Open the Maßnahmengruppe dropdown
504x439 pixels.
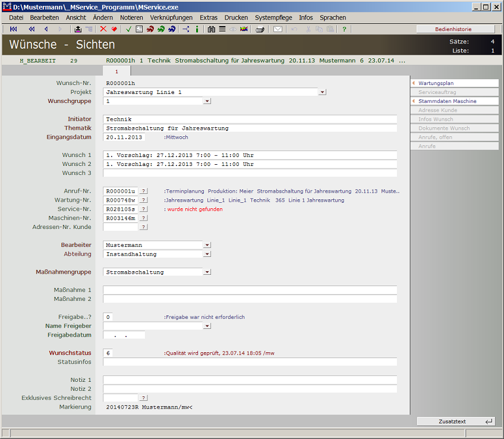(x=207, y=272)
